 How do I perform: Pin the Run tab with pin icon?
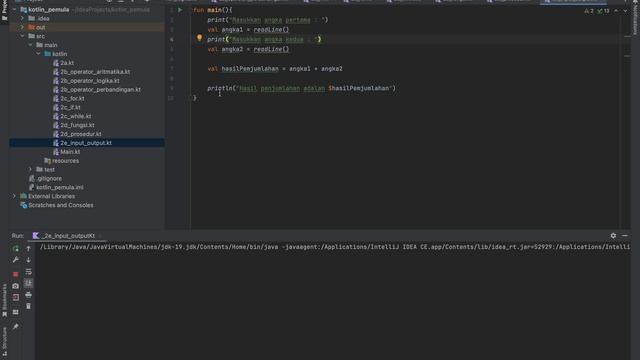16,327
